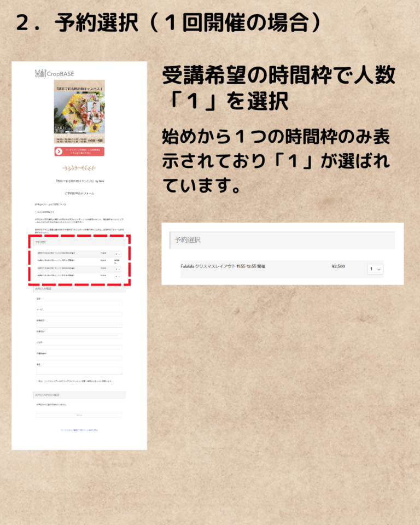Image resolution: width=420 pixels, height=525 pixels.
Task: Click the white arrow icon in red banner
Action: coord(59,151)
